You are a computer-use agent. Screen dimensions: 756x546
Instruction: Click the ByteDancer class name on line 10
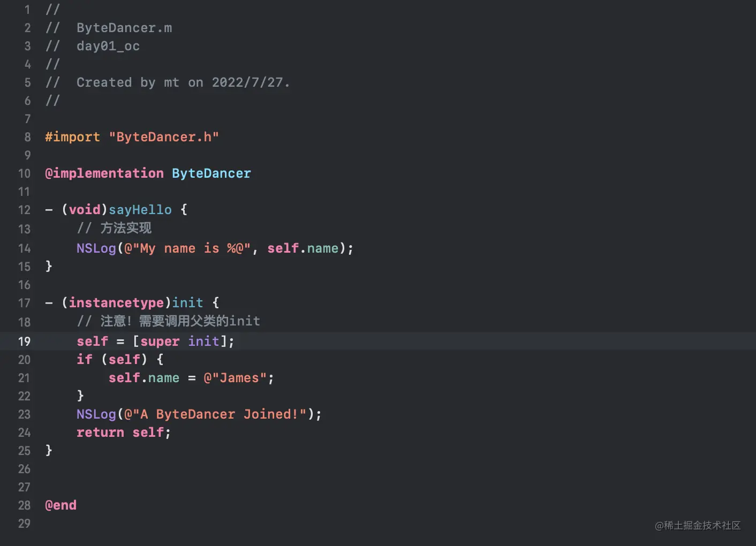pos(211,173)
